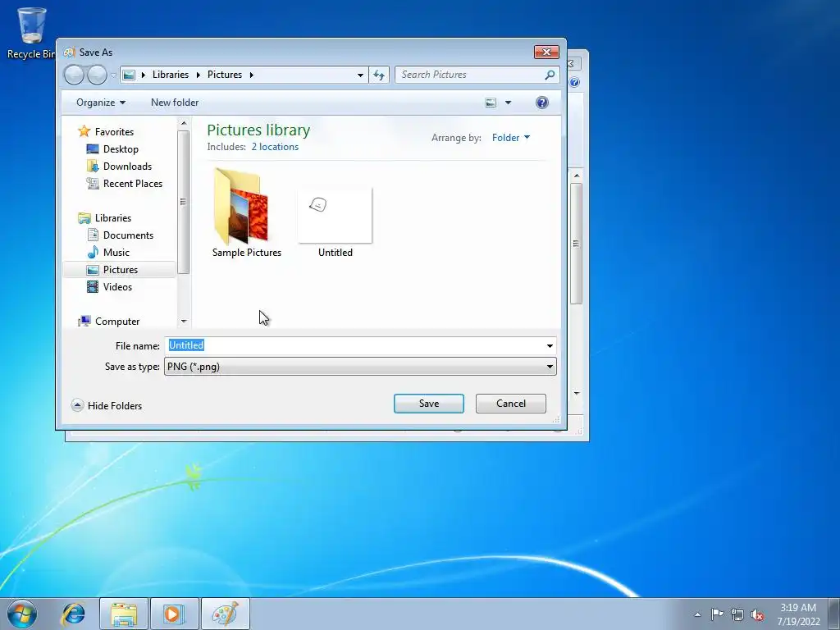
Task: Select Videos library in navigation pane
Action: click(x=117, y=286)
